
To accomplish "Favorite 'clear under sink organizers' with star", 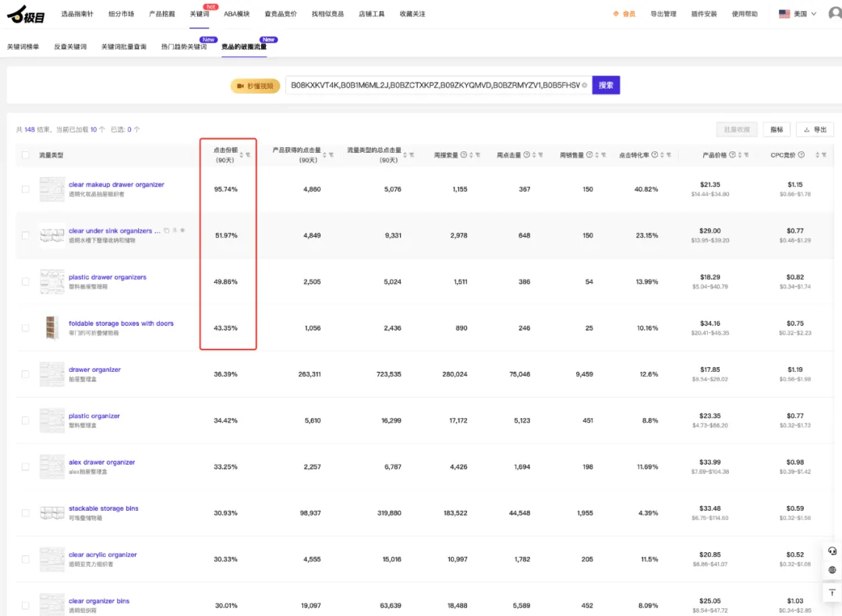I will point(182,230).
